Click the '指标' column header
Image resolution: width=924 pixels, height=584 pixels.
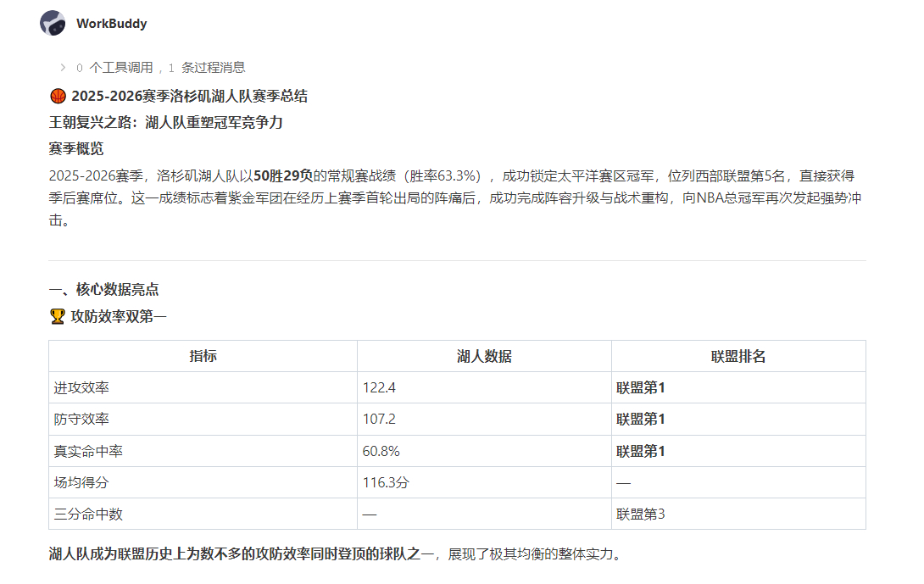[x=203, y=356]
